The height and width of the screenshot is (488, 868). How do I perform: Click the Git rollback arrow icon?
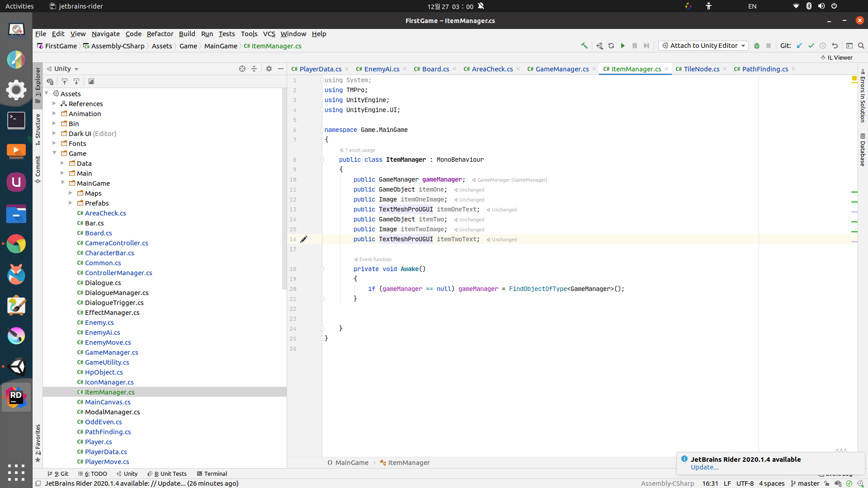click(x=835, y=46)
